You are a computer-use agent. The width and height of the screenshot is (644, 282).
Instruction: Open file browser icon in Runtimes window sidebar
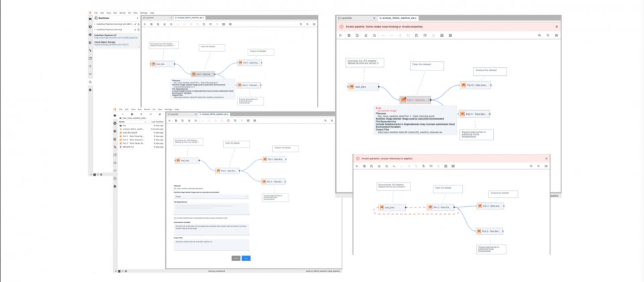(x=91, y=19)
